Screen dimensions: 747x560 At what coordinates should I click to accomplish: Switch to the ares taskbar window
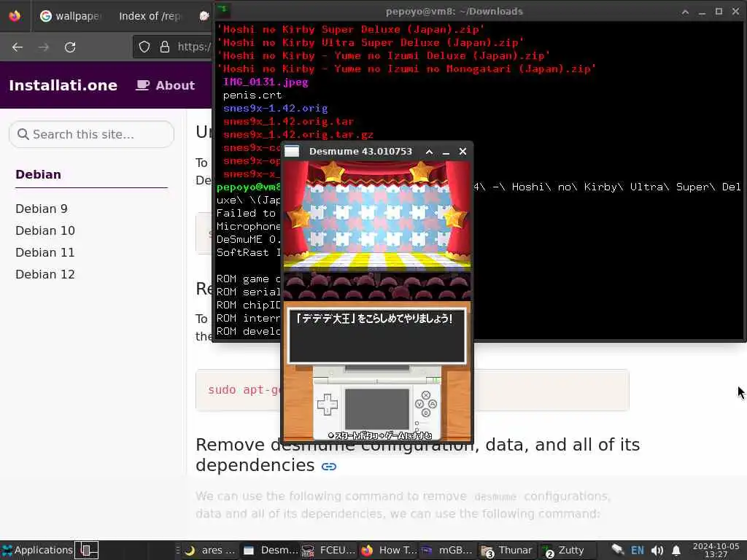coord(209,550)
